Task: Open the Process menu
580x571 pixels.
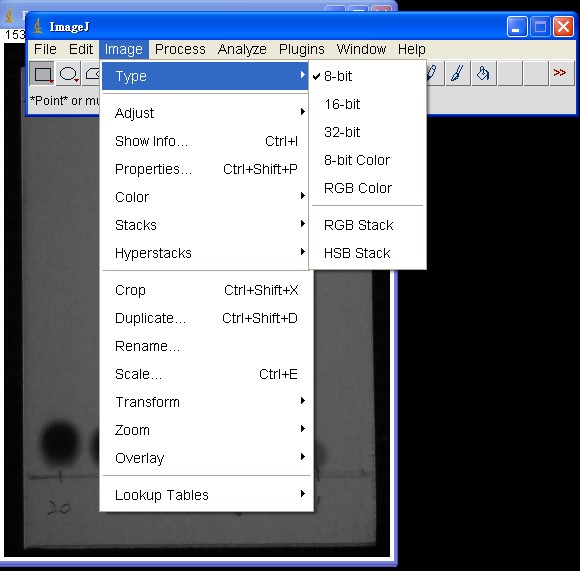Action: [180, 49]
